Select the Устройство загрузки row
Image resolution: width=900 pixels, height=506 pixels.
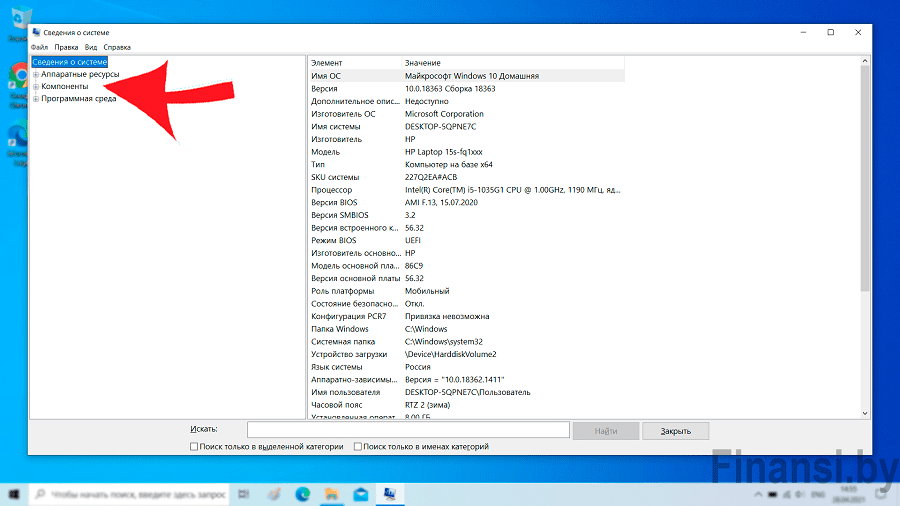click(x=466, y=354)
